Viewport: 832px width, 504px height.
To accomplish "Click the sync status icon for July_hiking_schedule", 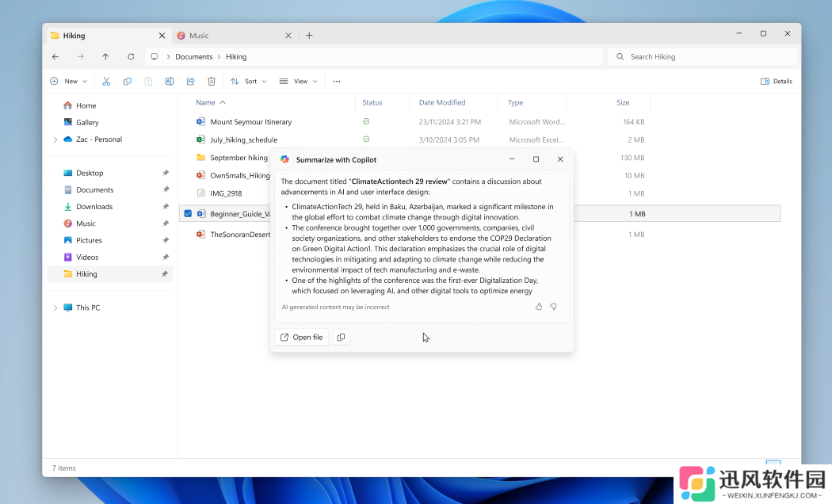I will (x=366, y=139).
